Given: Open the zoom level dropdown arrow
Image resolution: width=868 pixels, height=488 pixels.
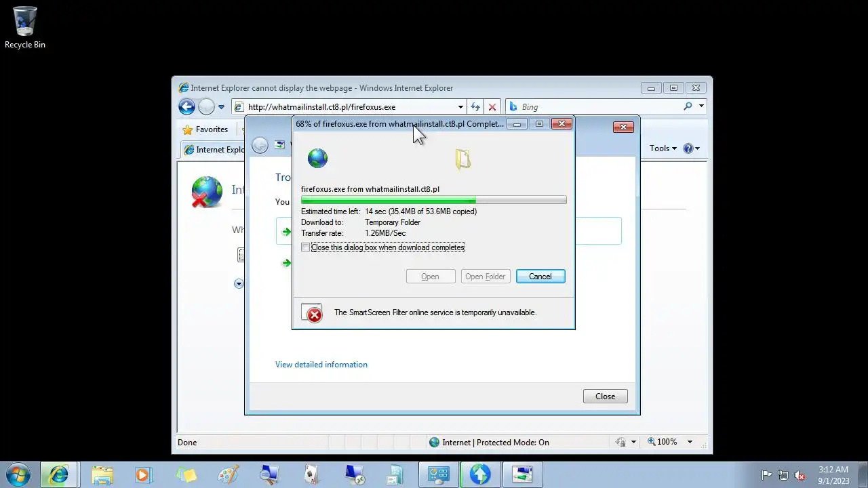Looking at the screenshot, I should (x=690, y=442).
